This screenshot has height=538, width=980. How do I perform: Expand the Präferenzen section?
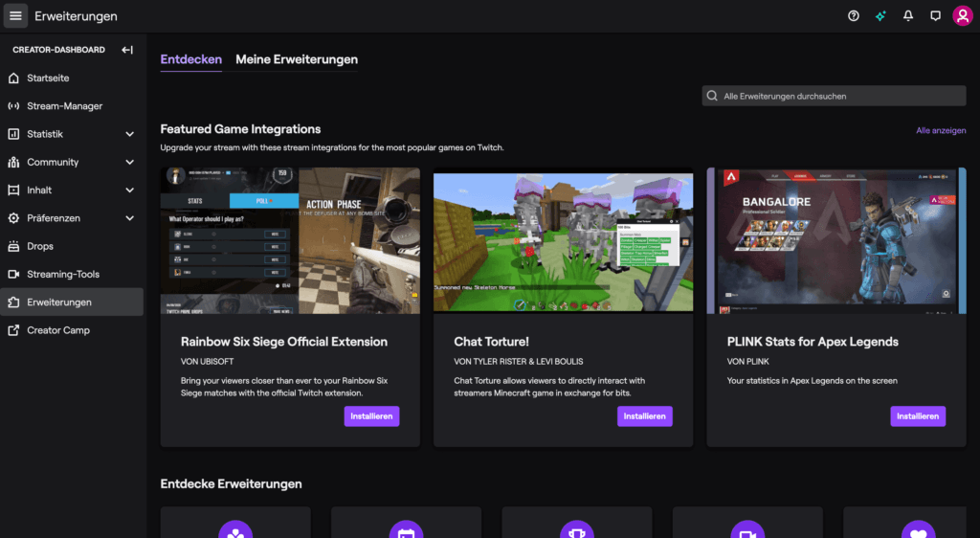(x=129, y=218)
